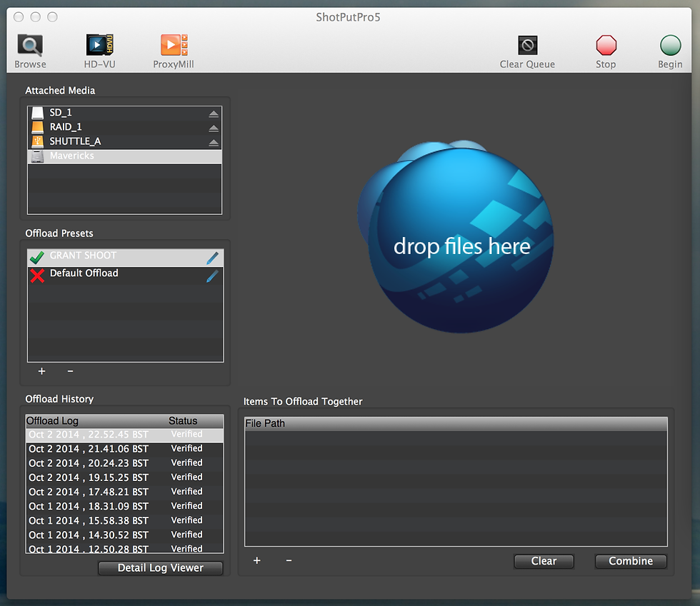Select the Default Offload preset
Viewport: 700px width, 606px height.
click(x=126, y=276)
